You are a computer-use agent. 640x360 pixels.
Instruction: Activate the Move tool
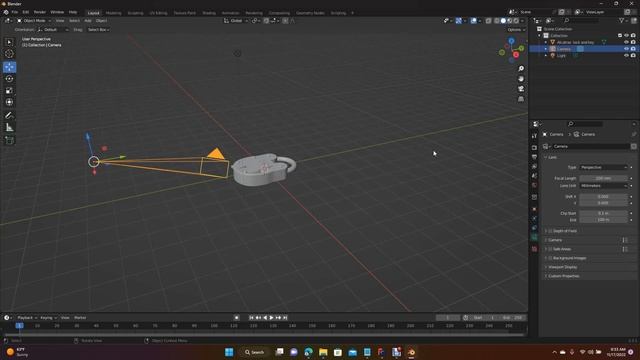point(9,67)
